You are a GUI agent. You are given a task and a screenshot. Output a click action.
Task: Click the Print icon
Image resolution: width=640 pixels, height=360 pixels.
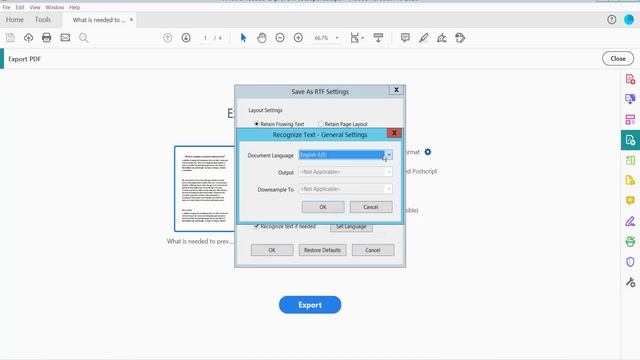pos(47,38)
